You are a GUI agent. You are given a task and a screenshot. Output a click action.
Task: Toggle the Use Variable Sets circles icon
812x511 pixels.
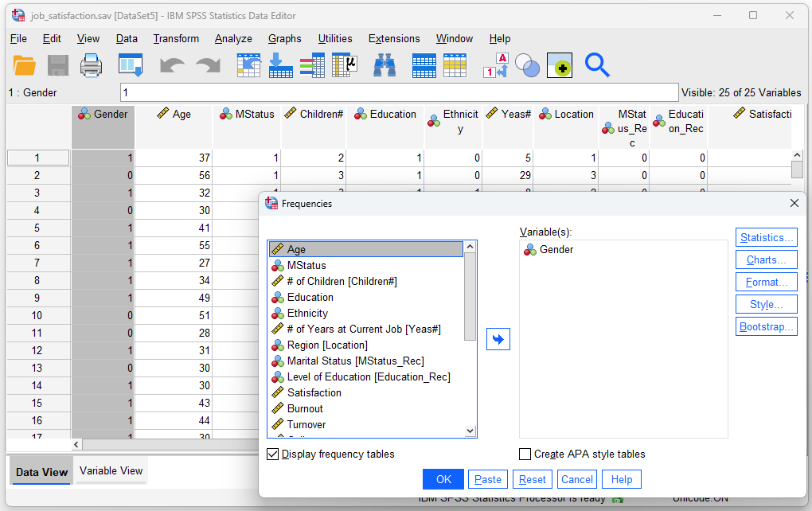tap(528, 67)
